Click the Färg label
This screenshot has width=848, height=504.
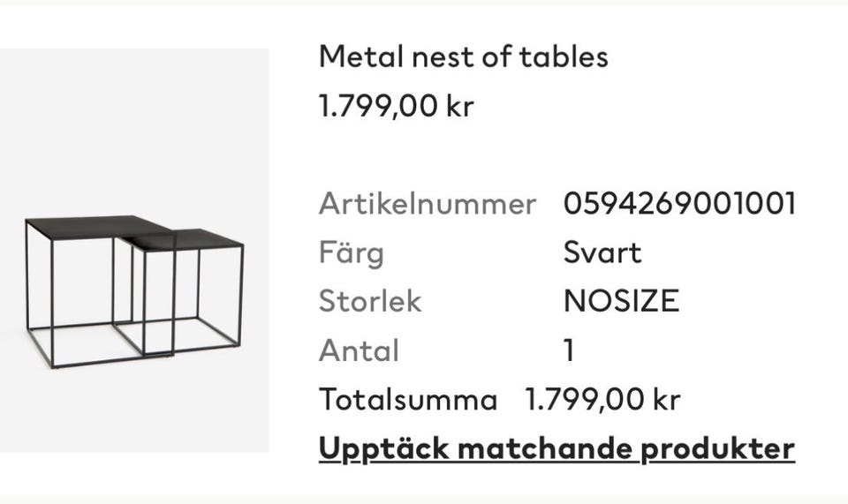coord(351,253)
